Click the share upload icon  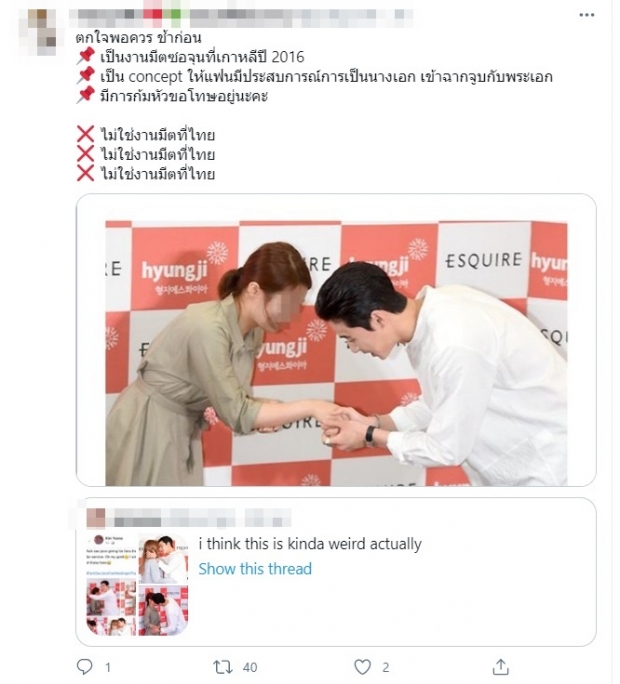501,667
